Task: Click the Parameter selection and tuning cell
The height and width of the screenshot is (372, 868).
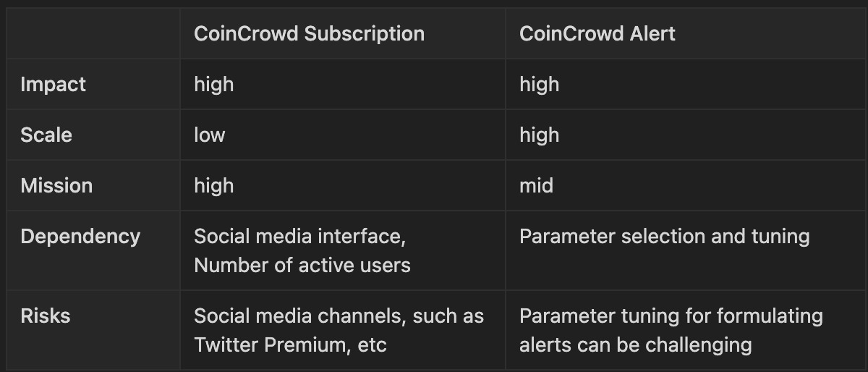Action: (664, 237)
